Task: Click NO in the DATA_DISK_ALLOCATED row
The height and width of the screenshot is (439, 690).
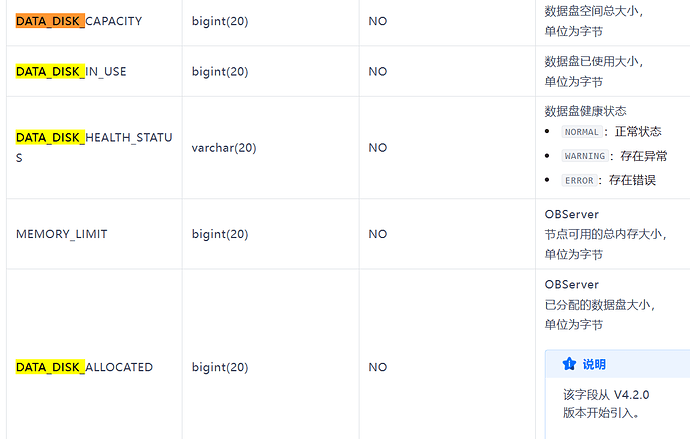Action: pyautogui.click(x=378, y=367)
